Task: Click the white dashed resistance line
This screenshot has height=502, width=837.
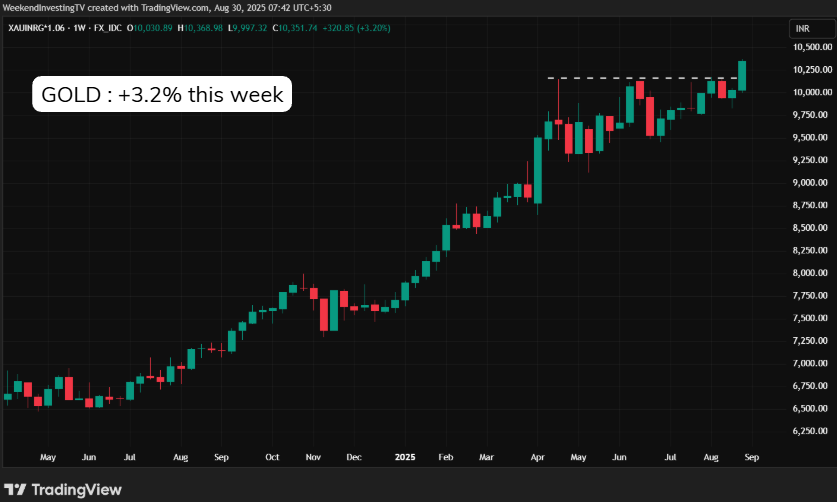Action: pyautogui.click(x=643, y=78)
